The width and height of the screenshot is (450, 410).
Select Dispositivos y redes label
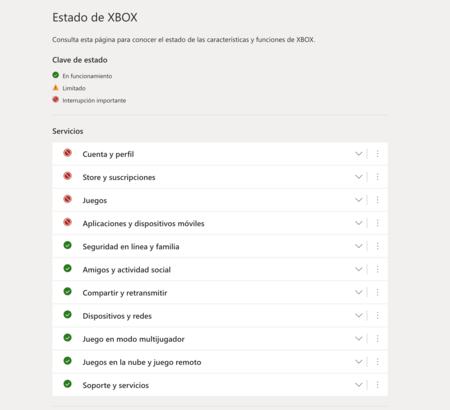pos(117,316)
